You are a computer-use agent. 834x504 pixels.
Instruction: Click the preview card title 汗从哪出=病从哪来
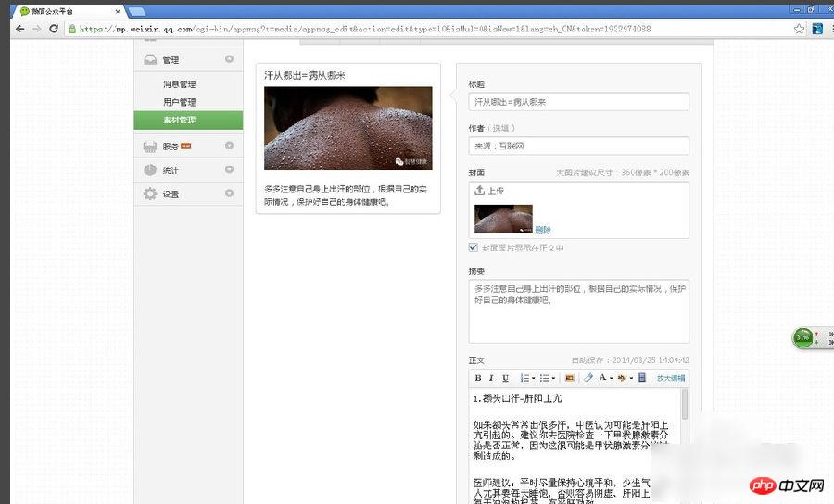(x=305, y=75)
